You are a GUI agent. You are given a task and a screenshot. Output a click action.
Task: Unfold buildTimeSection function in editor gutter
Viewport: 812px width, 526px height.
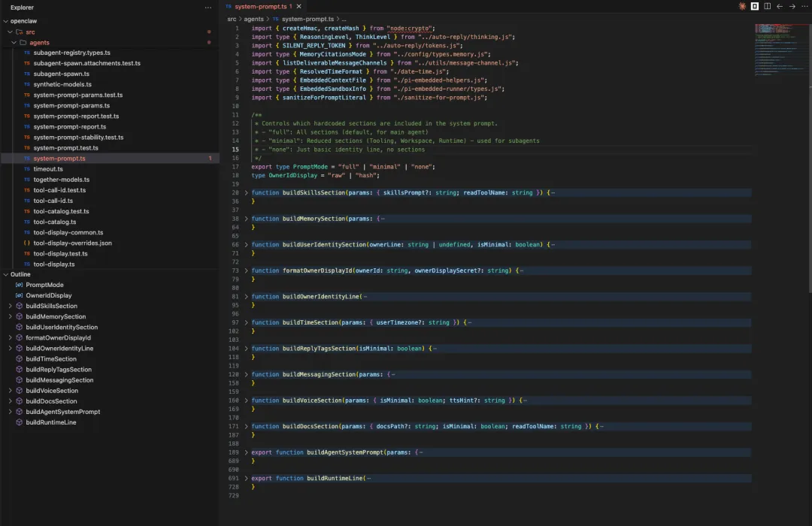tap(246, 322)
